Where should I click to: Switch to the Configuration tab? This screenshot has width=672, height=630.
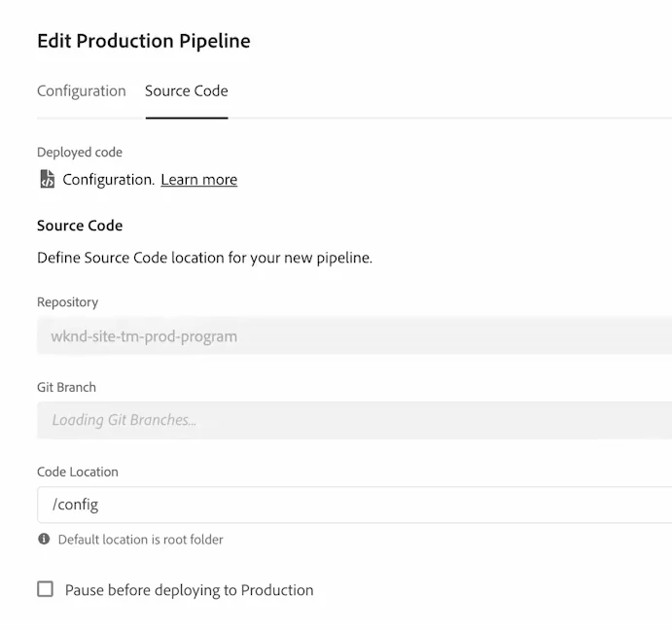[82, 90]
